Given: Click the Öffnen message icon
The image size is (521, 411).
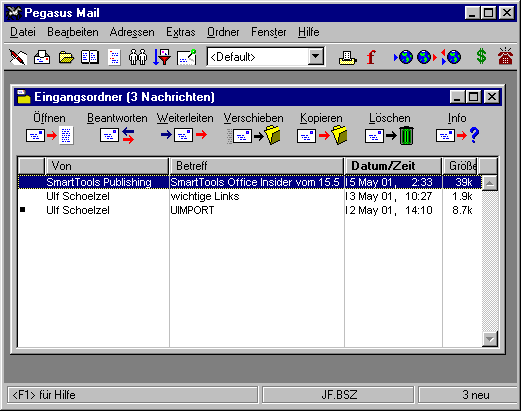Looking at the screenshot, I should [50, 136].
